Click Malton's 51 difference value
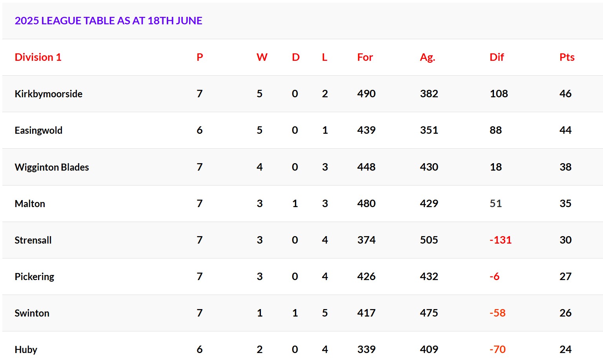603x364 pixels. 496,204
